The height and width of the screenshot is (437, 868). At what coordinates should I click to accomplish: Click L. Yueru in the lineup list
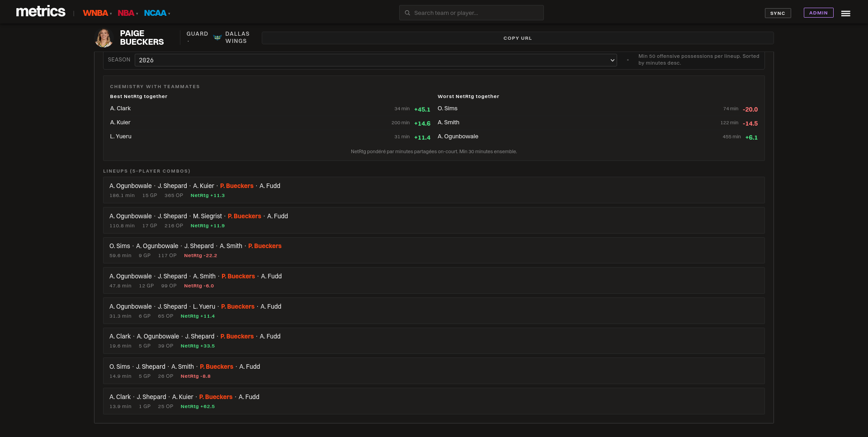(204, 306)
